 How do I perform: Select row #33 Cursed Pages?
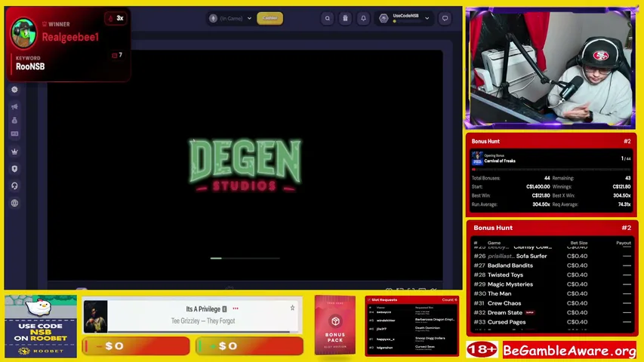[552, 322]
